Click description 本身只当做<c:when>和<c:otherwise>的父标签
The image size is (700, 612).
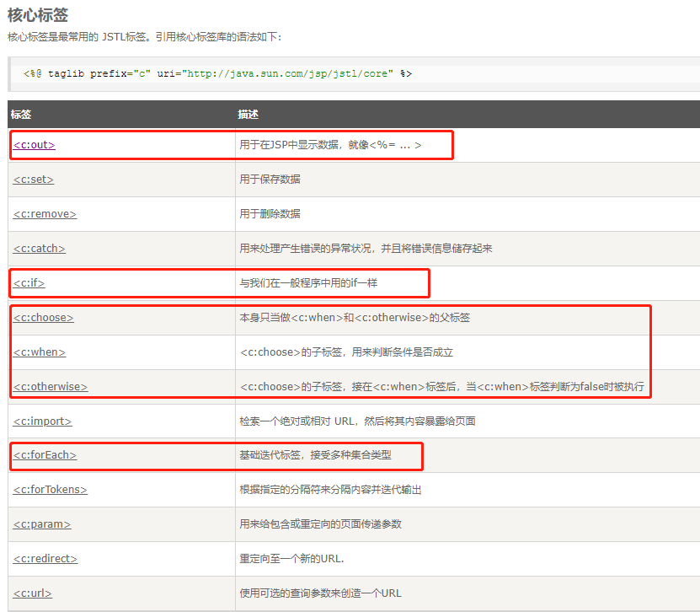[355, 318]
